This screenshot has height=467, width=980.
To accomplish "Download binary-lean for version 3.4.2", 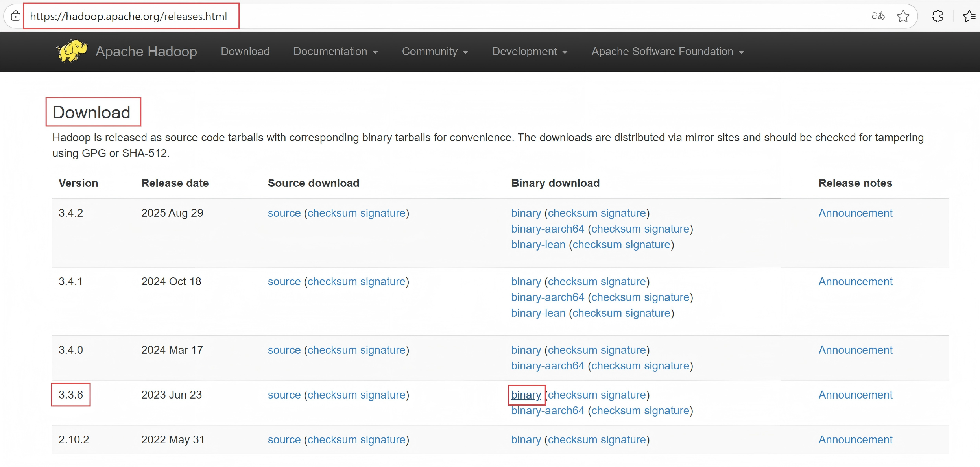I will (x=538, y=244).
